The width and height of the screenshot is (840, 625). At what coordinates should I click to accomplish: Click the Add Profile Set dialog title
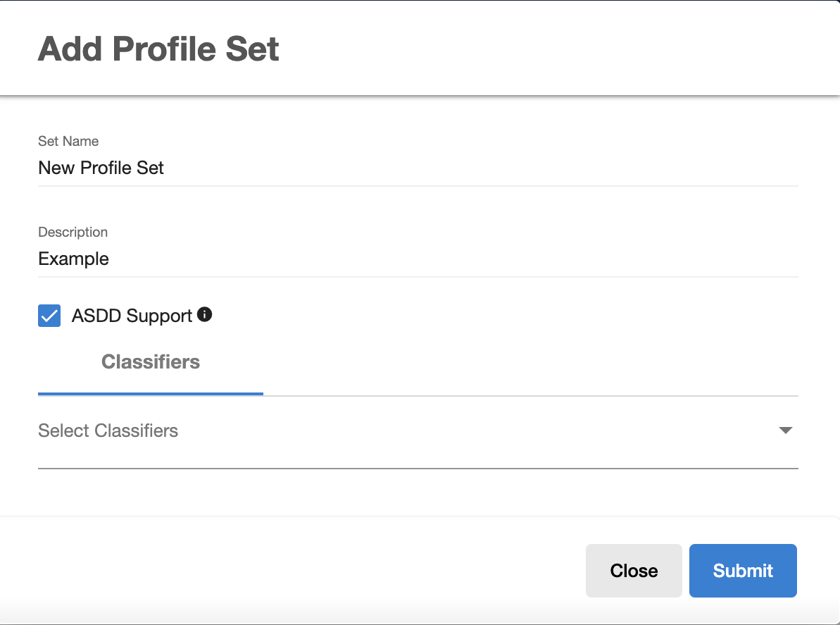pyautogui.click(x=158, y=49)
